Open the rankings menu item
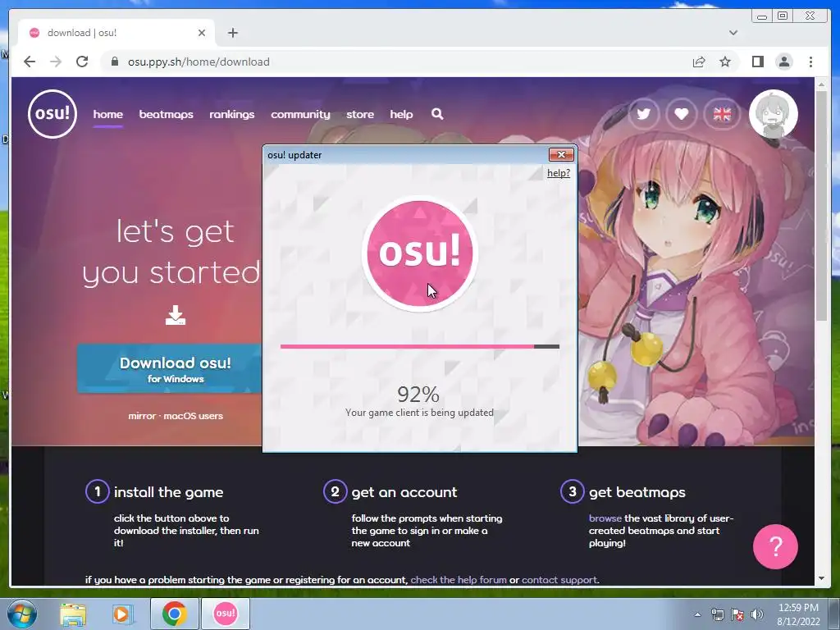Viewport: 840px width, 630px height. (232, 114)
